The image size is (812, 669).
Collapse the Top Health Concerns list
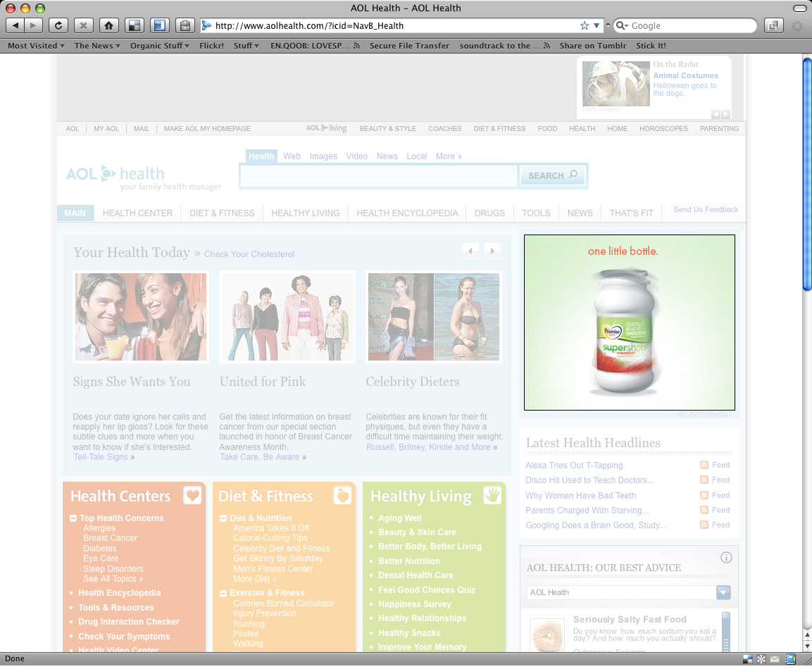[73, 518]
